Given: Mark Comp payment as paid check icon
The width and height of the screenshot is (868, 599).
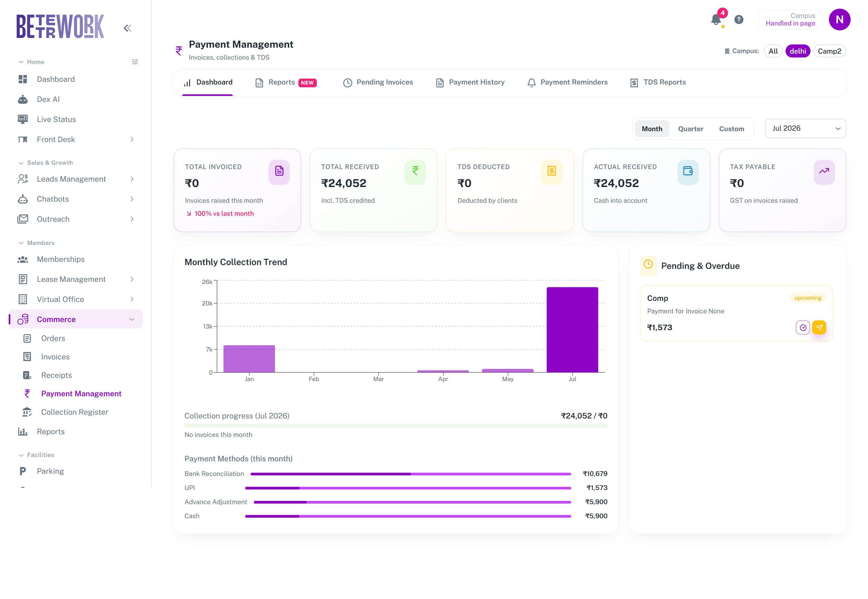Looking at the screenshot, I should 803,328.
